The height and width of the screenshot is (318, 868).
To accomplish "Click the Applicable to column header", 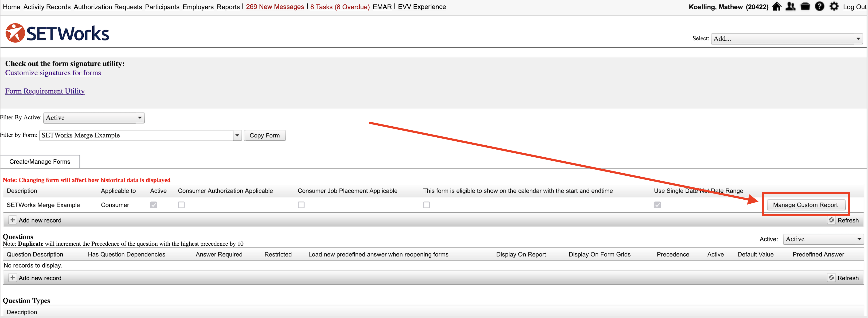I will coord(118,191).
